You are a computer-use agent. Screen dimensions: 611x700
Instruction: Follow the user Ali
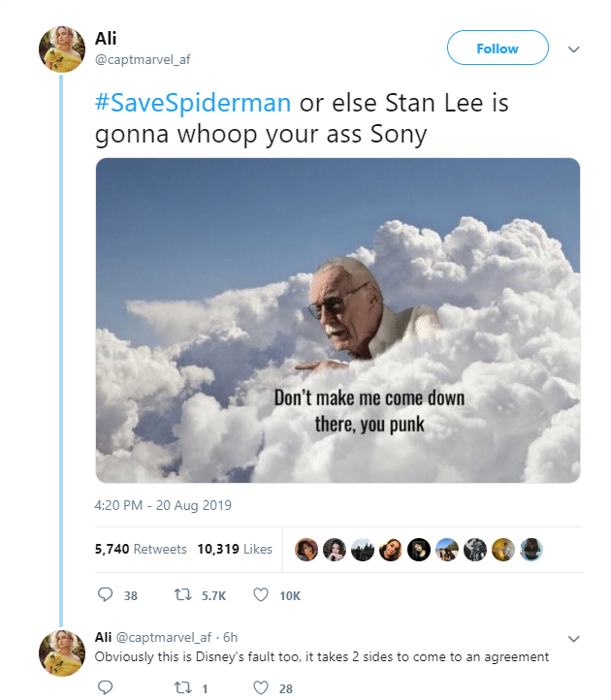pyautogui.click(x=498, y=48)
